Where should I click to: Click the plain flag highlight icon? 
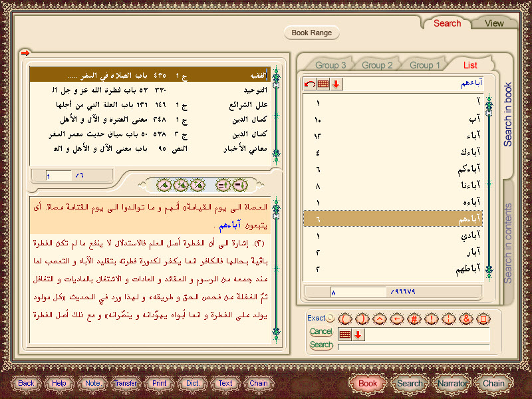pos(164,185)
